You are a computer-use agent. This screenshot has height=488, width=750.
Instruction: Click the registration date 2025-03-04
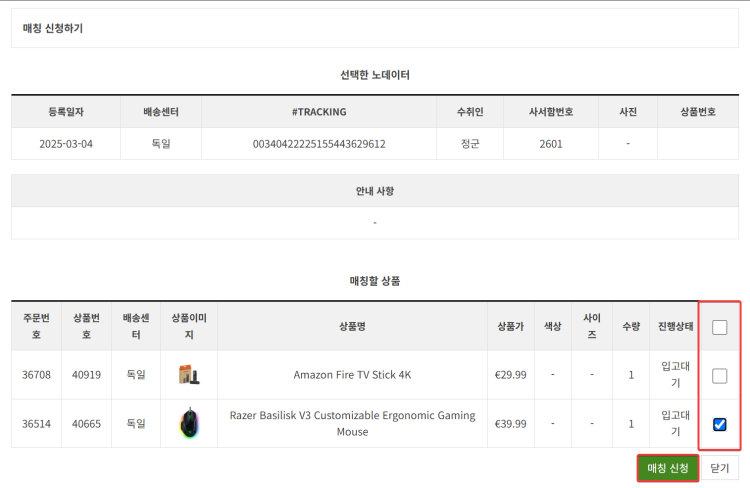coord(66,144)
